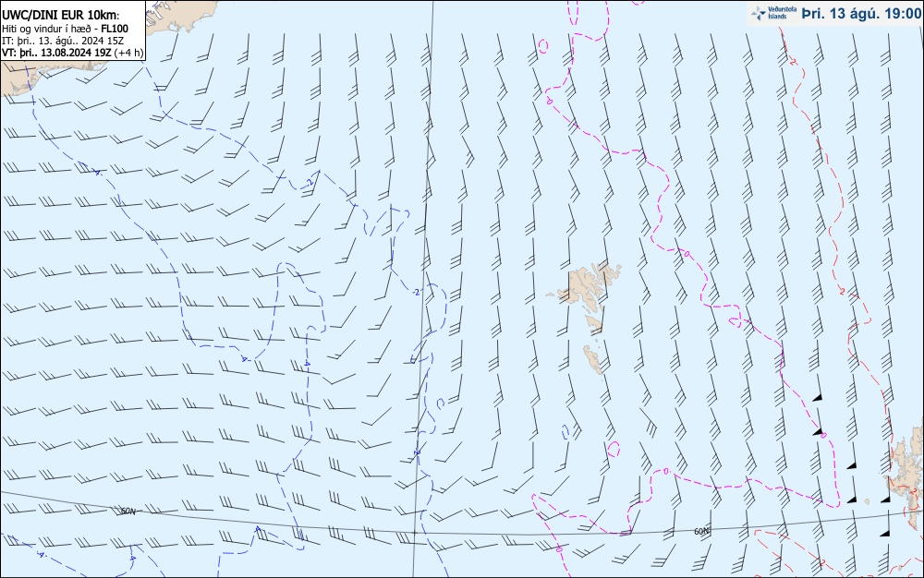
Task: Click the 'VT: þri.. 13.08.2024 19Z (+4 h)' line
Action: tap(72, 52)
